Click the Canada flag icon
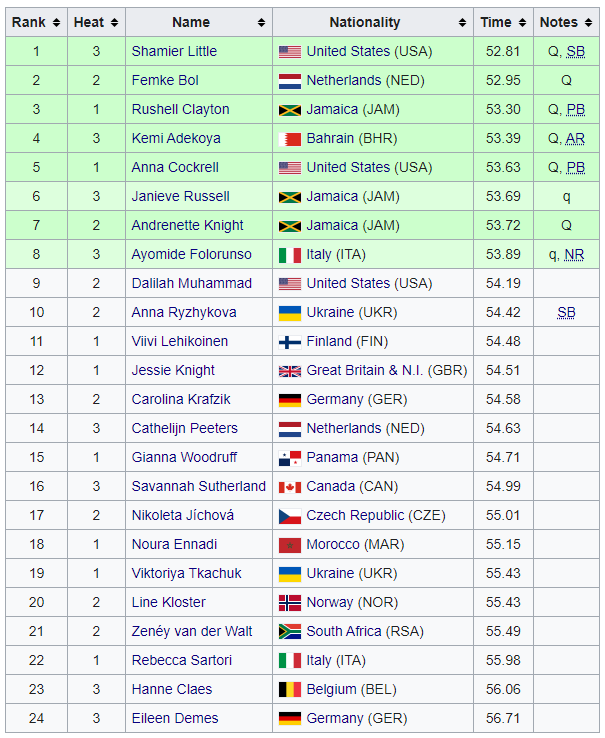Screen dimensions: 605x738 (x=289, y=487)
